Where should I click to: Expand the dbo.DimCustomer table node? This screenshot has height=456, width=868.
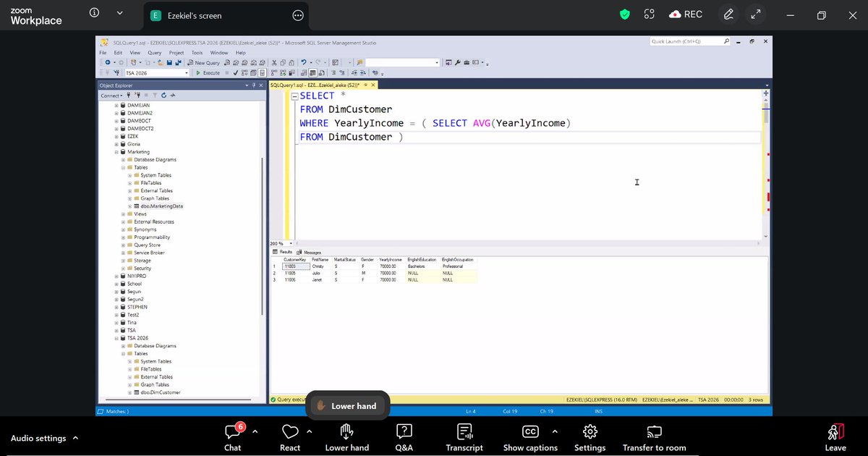pyautogui.click(x=129, y=392)
